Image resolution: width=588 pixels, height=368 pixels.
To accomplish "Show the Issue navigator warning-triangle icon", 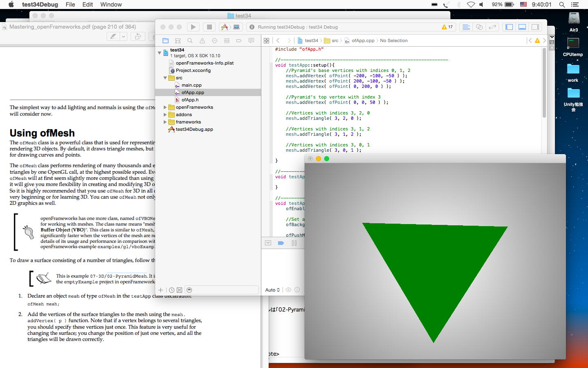I will pyautogui.click(x=202, y=40).
